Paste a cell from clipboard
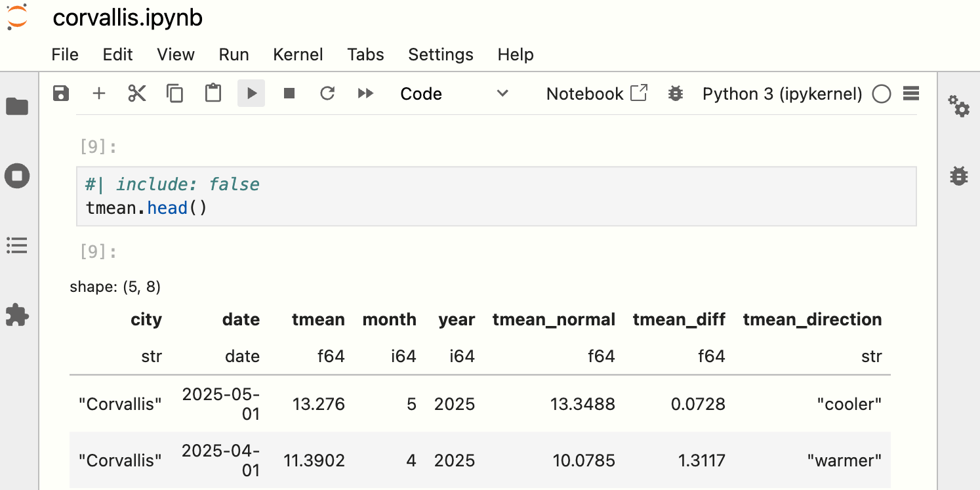 coord(213,93)
